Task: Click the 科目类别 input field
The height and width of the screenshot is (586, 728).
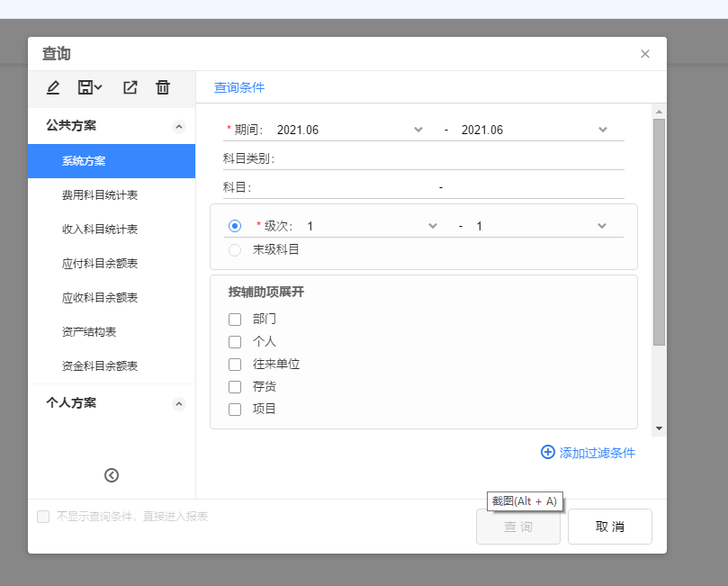Action: pyautogui.click(x=450, y=158)
